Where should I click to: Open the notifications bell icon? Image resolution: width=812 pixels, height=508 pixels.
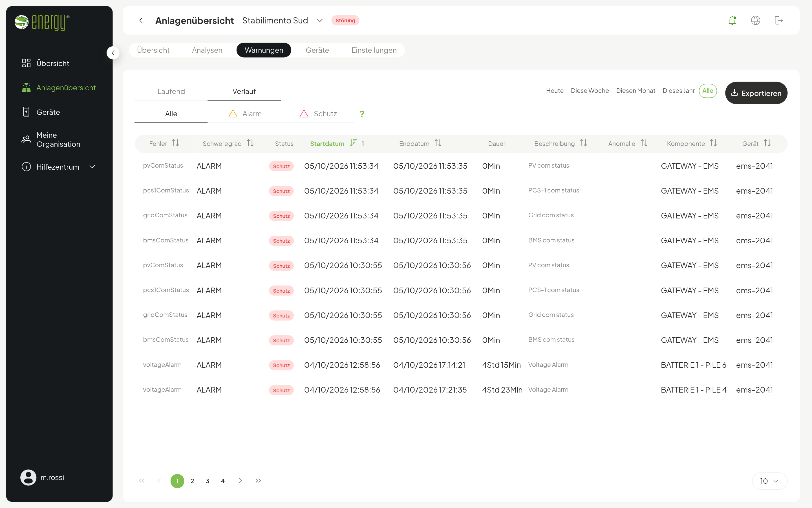732,21
